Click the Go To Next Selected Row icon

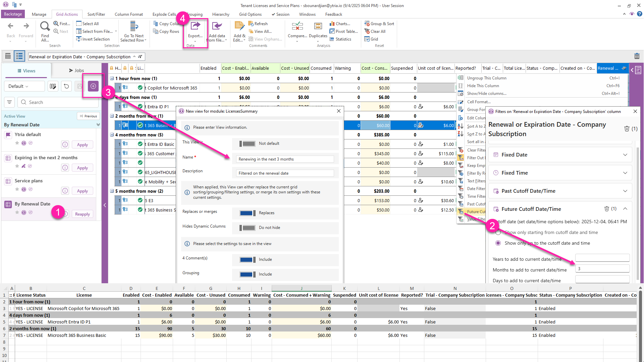pos(133,27)
